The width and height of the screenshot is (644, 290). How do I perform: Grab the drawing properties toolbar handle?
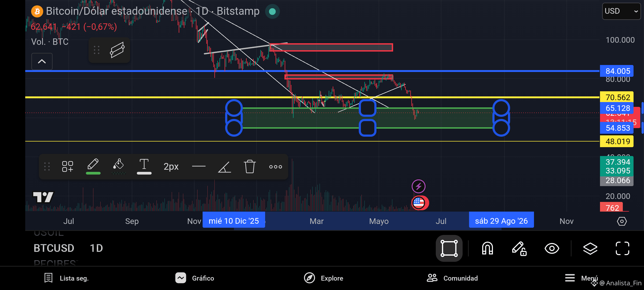coord(47,166)
